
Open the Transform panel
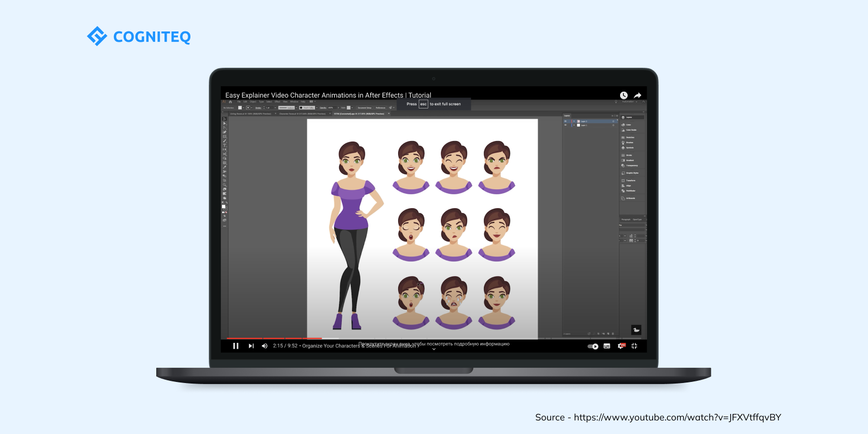coord(629,181)
